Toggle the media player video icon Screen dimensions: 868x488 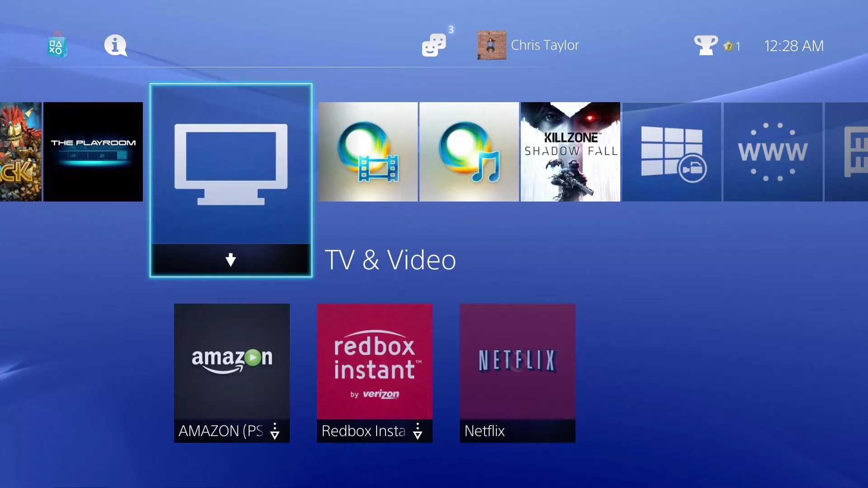click(368, 151)
